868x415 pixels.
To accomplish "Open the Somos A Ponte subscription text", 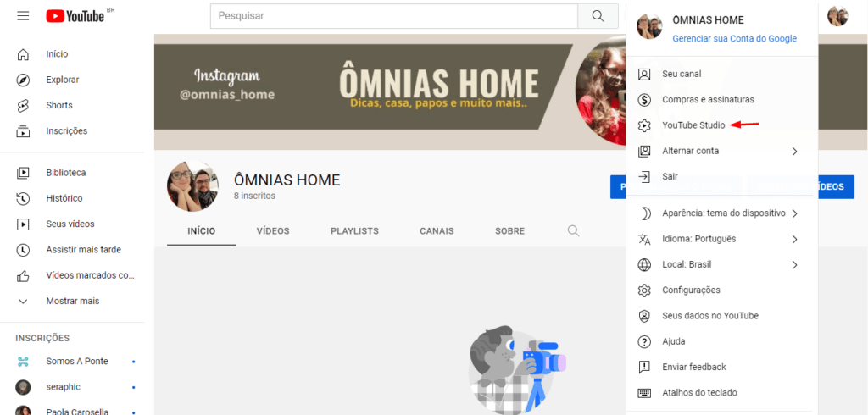I will (x=77, y=362).
